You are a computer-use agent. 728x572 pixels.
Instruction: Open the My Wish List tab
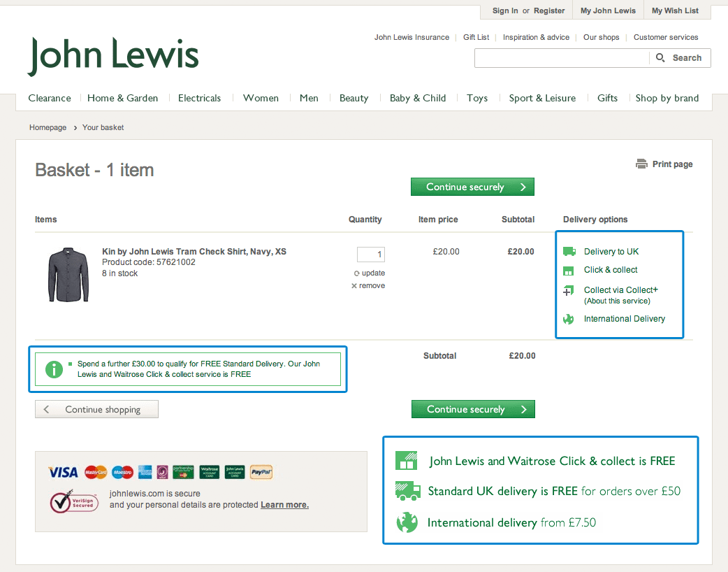point(675,11)
